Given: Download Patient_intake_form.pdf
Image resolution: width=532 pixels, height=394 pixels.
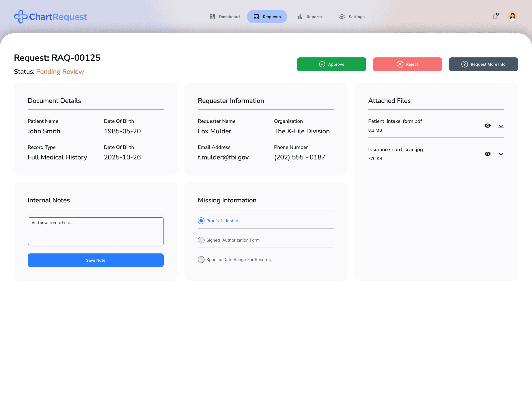Looking at the screenshot, I should (x=501, y=126).
